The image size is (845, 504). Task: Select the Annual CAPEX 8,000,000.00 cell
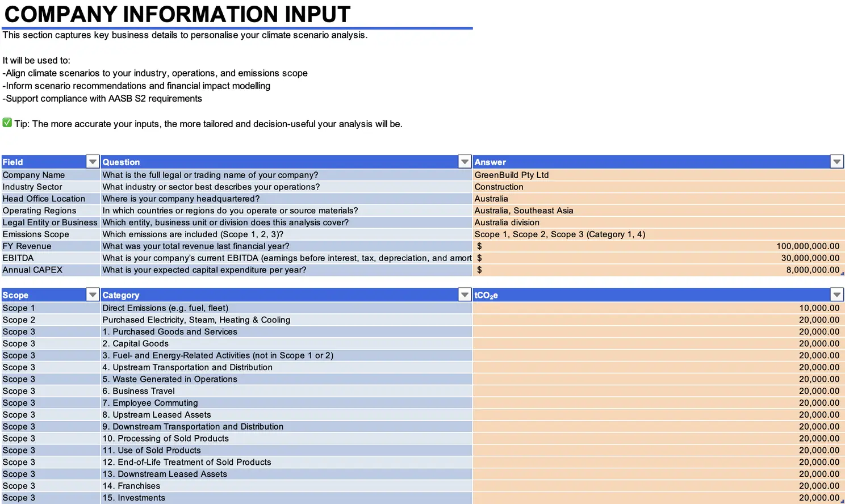(x=659, y=270)
